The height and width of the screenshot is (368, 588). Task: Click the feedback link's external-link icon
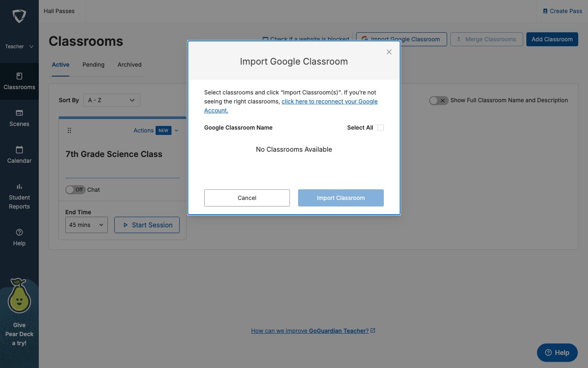tap(373, 330)
